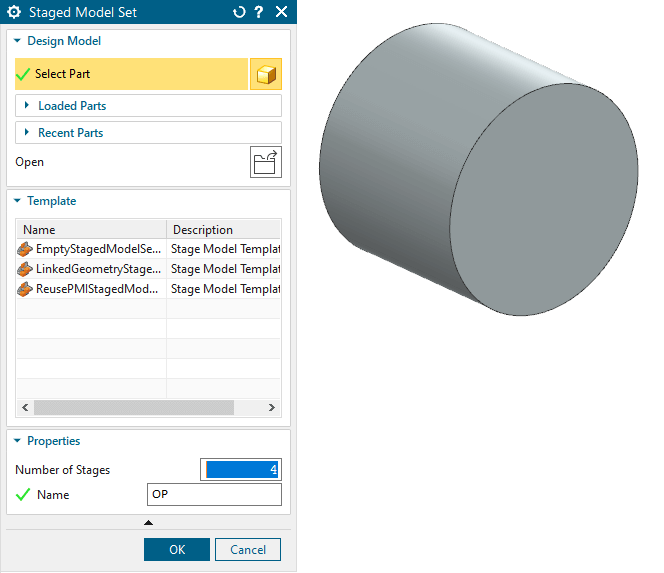Image resolution: width=664 pixels, height=573 pixels.
Task: Confirm with the OK button
Action: click(177, 549)
